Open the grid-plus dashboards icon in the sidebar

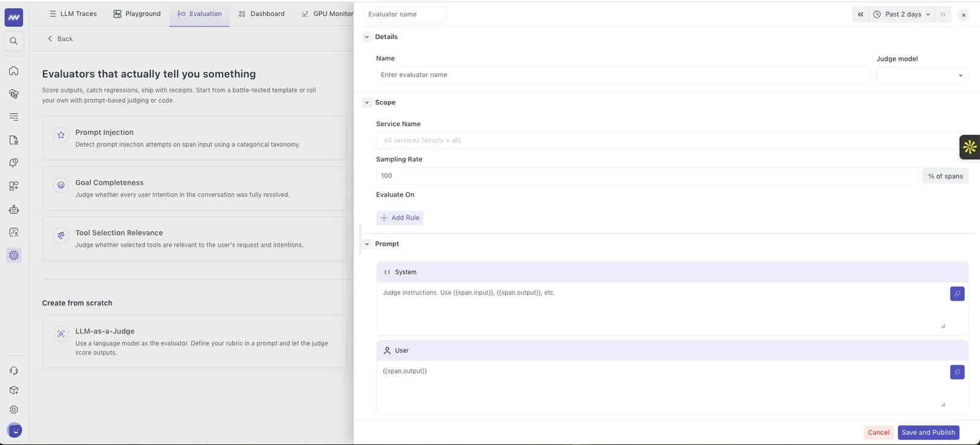coord(13,186)
